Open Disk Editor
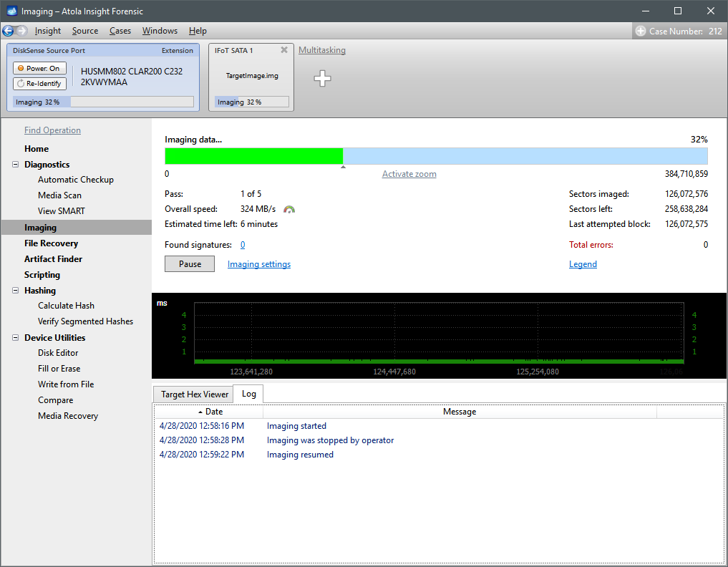The image size is (728, 567). coord(58,353)
